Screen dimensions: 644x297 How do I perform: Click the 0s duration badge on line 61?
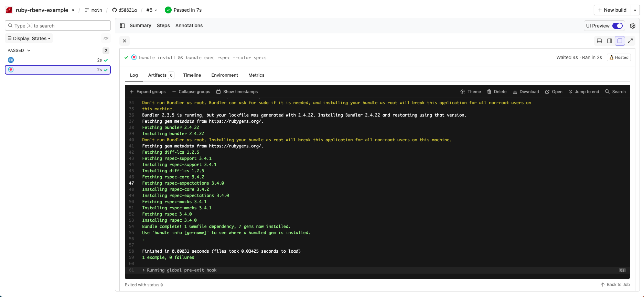(622, 270)
